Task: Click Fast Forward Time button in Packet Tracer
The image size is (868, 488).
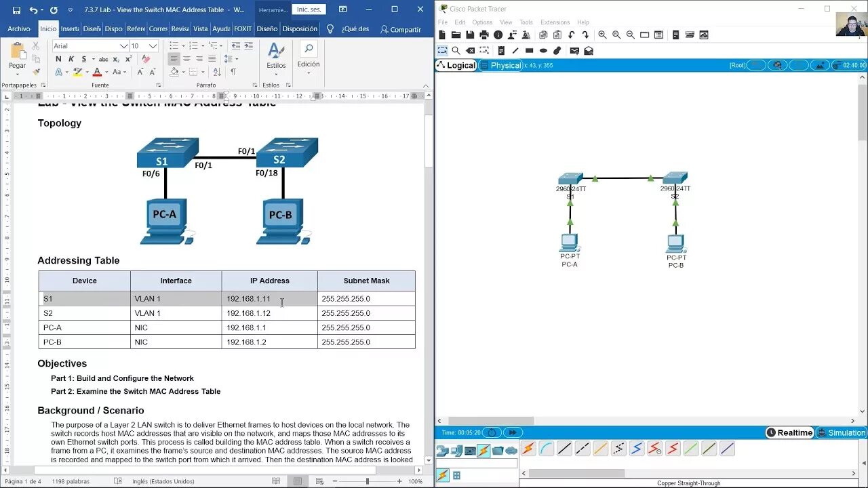Action: tap(513, 432)
